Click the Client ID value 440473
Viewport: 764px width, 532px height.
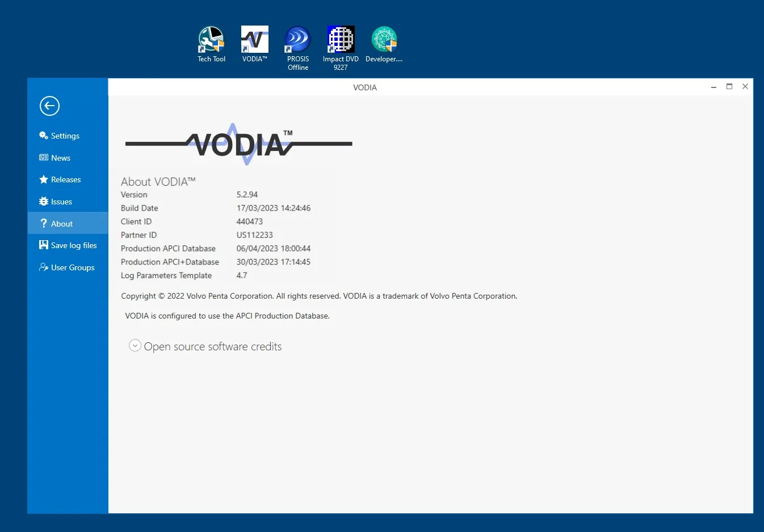point(250,221)
